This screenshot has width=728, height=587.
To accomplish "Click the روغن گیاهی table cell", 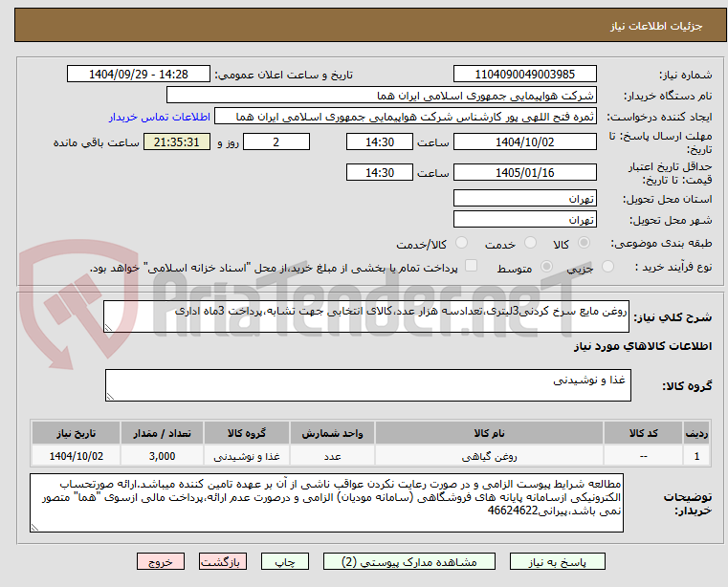I will point(489,456).
